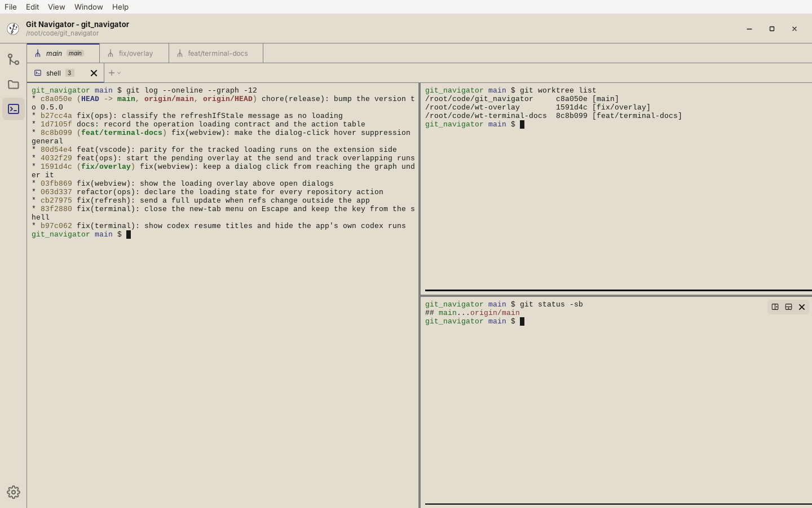812x508 pixels.
Task: Split the git status pane downward
Action: [788, 307]
